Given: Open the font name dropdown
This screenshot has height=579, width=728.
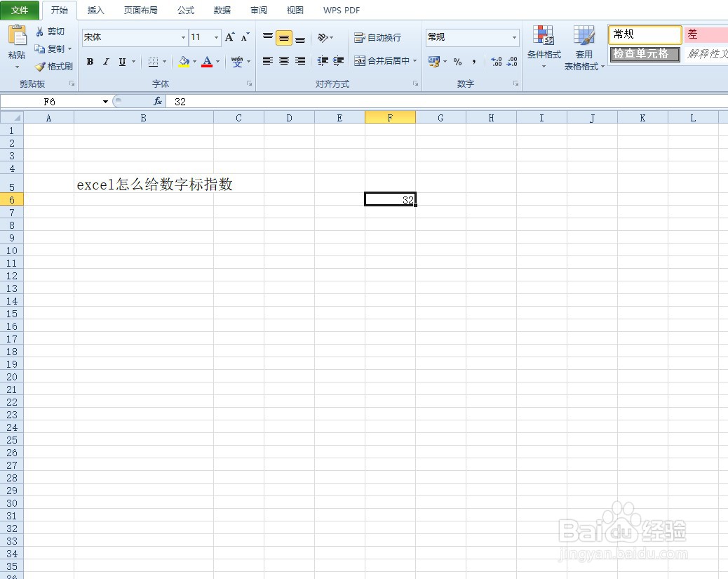Looking at the screenshot, I should pos(182,37).
